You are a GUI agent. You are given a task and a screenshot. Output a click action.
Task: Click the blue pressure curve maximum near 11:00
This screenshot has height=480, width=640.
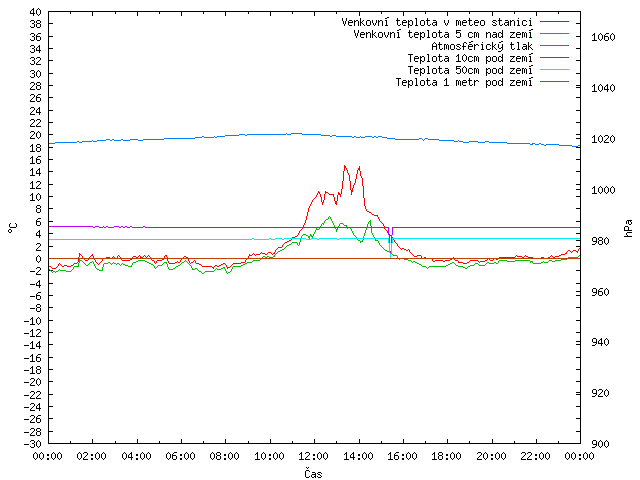[296, 133]
